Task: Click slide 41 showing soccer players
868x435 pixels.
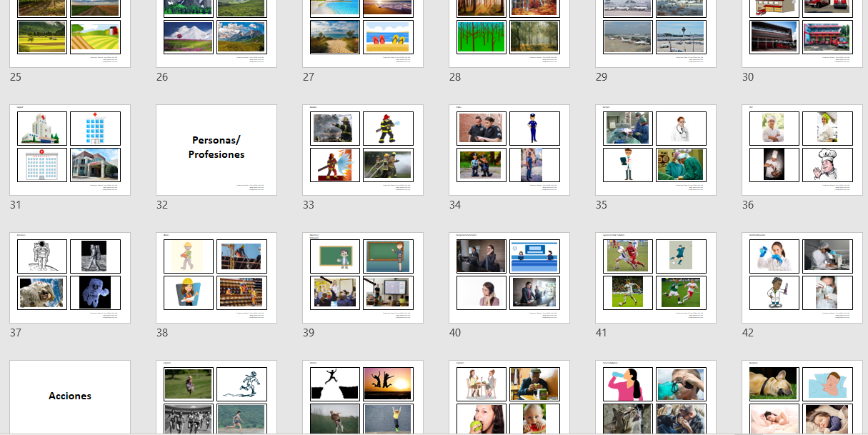Action: (x=656, y=278)
